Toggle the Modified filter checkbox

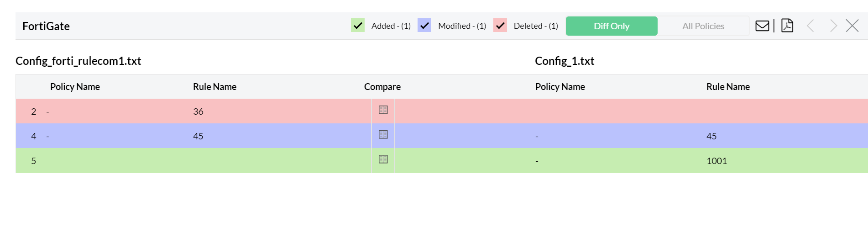click(x=424, y=26)
